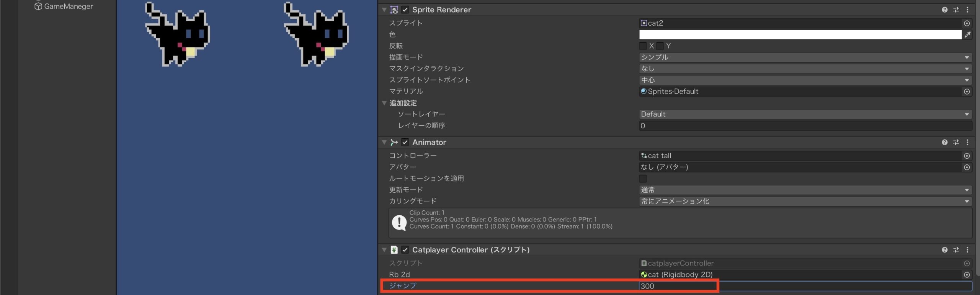Enable ルートモーションを適用 checkbox
980x295 pixels.
643,179
